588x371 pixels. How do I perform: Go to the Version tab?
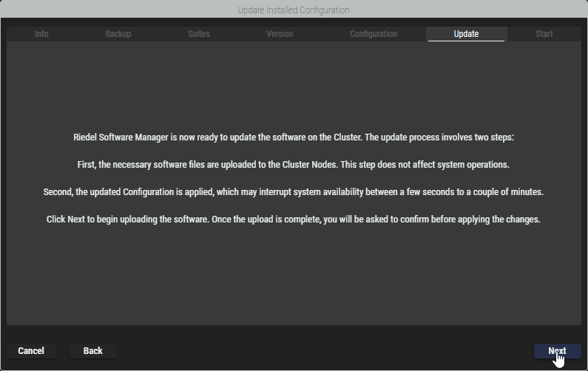click(x=280, y=34)
